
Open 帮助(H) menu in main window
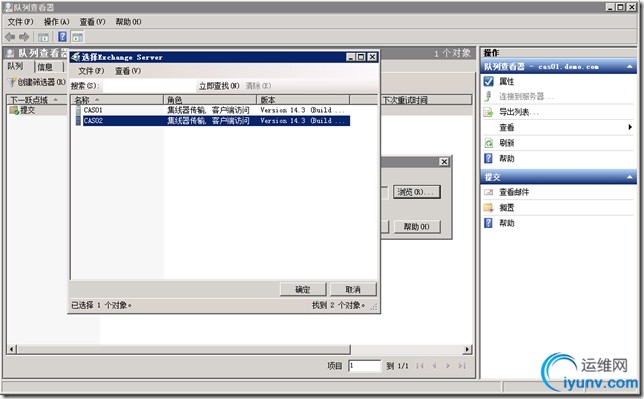[x=128, y=22]
